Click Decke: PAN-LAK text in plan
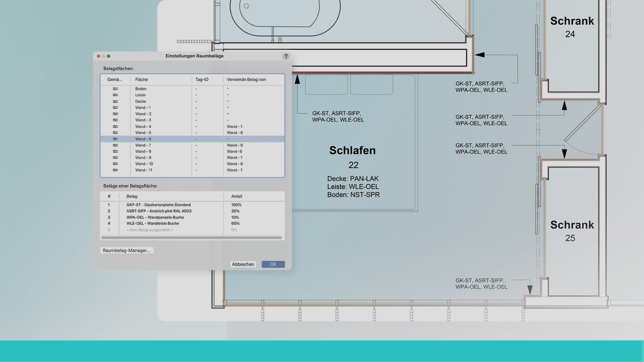Screen dimensions: 644x362 (x=353, y=179)
